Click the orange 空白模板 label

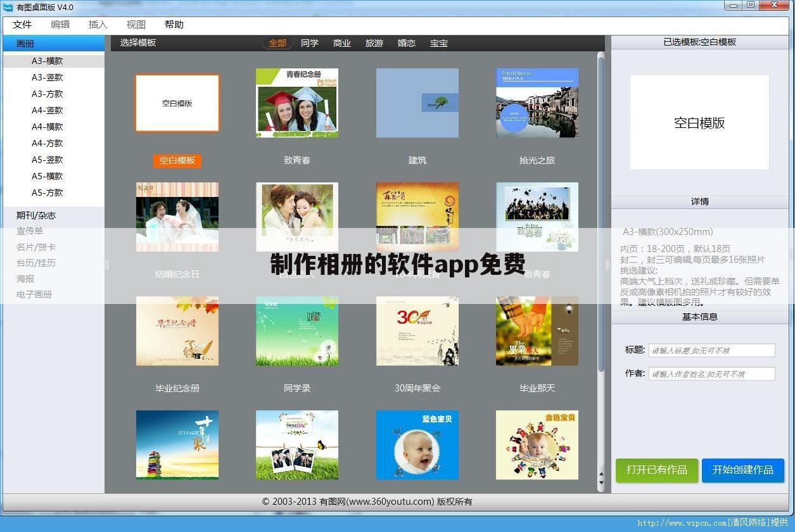[x=177, y=161]
